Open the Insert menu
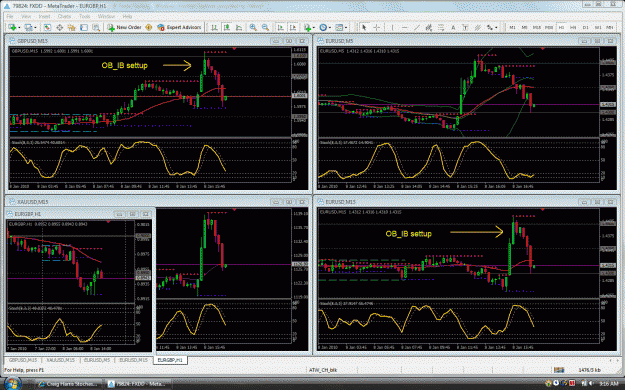The image size is (625, 390). (45, 17)
